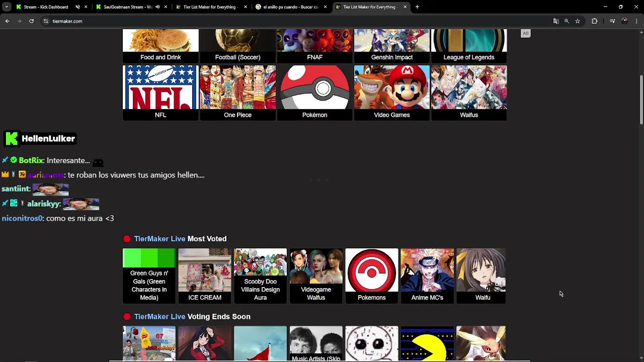Click the red live dot beside Voting Ends Soon
The width and height of the screenshot is (644, 362).
127,317
